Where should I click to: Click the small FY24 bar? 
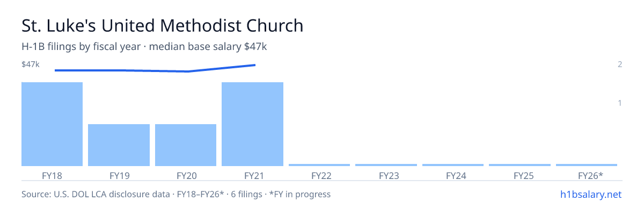pyautogui.click(x=453, y=165)
